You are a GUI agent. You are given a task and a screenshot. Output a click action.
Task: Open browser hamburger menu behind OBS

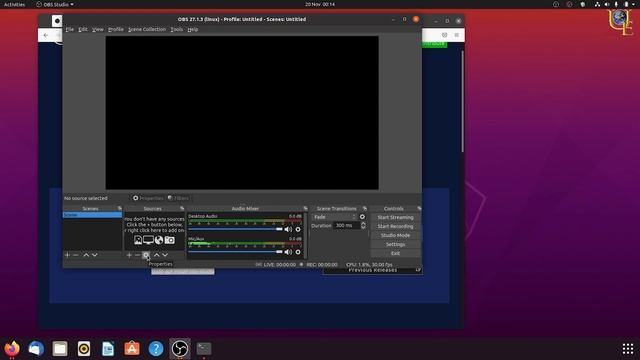[x=457, y=35]
